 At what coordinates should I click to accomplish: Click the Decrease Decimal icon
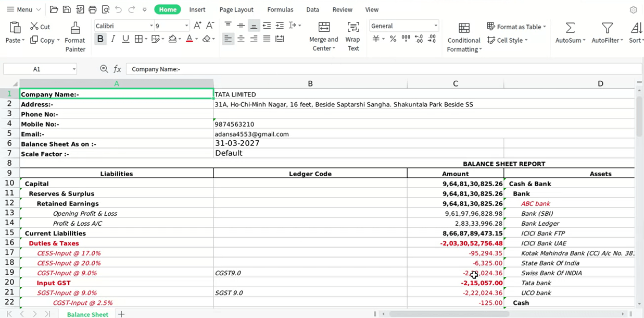point(432,39)
